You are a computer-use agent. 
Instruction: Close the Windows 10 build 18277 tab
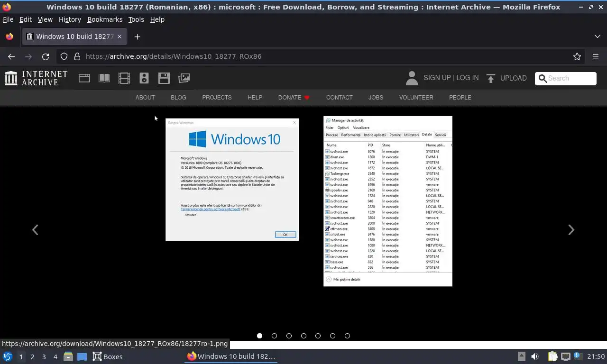point(120,36)
